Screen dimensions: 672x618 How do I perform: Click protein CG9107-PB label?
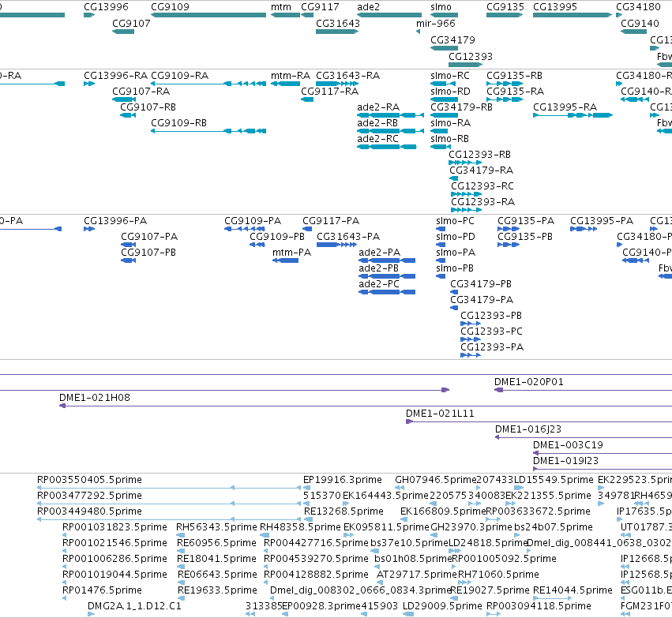click(148, 253)
